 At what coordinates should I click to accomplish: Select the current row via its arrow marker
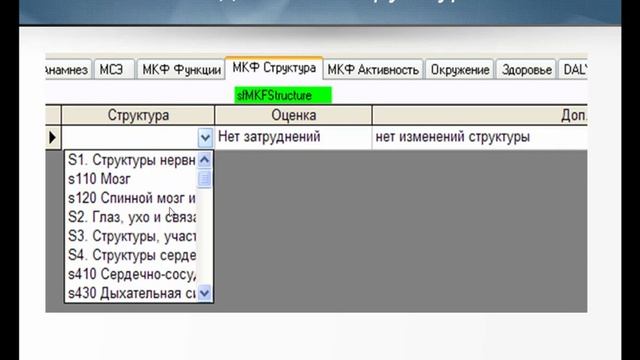click(53, 137)
